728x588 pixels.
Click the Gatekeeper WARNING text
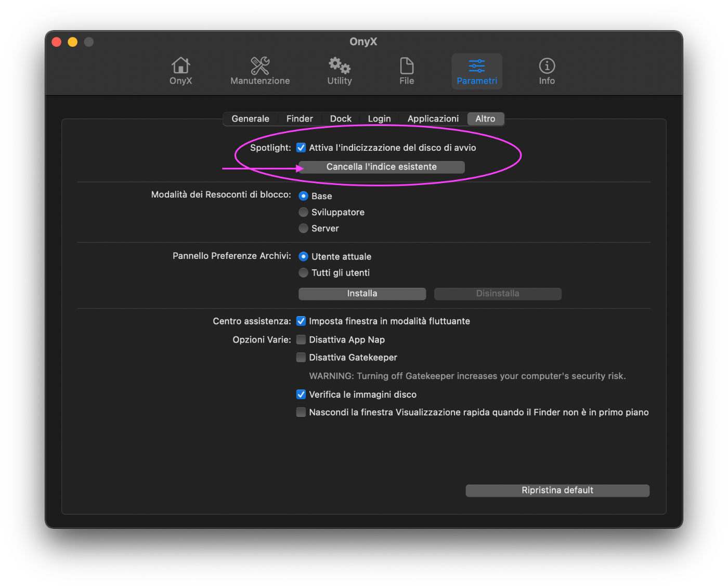click(467, 376)
